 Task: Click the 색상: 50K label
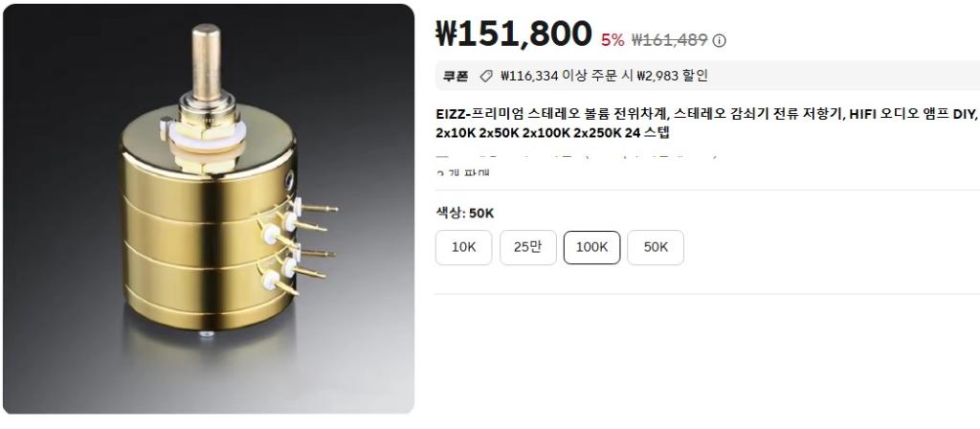[465, 214]
